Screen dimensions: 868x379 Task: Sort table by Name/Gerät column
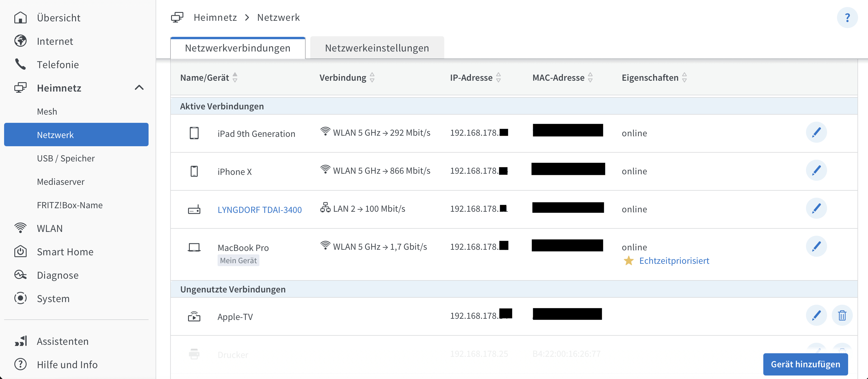point(235,77)
